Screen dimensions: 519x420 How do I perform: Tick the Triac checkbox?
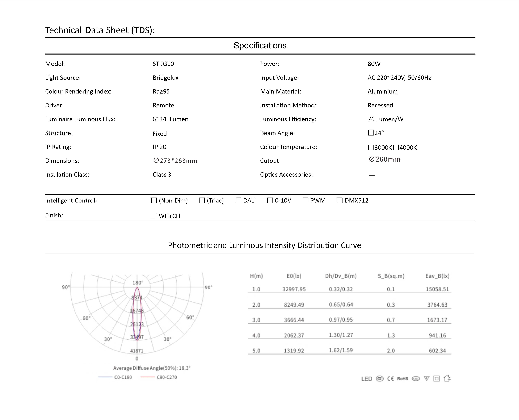pyautogui.click(x=202, y=200)
